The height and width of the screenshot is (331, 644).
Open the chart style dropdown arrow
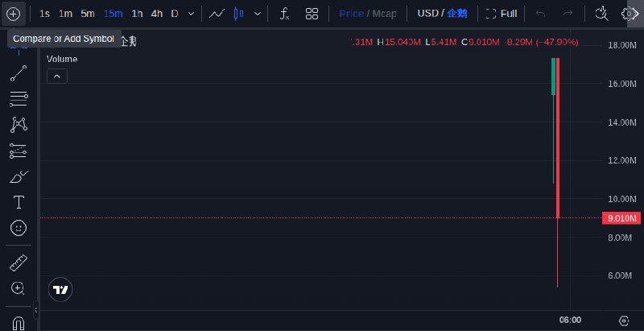258,14
